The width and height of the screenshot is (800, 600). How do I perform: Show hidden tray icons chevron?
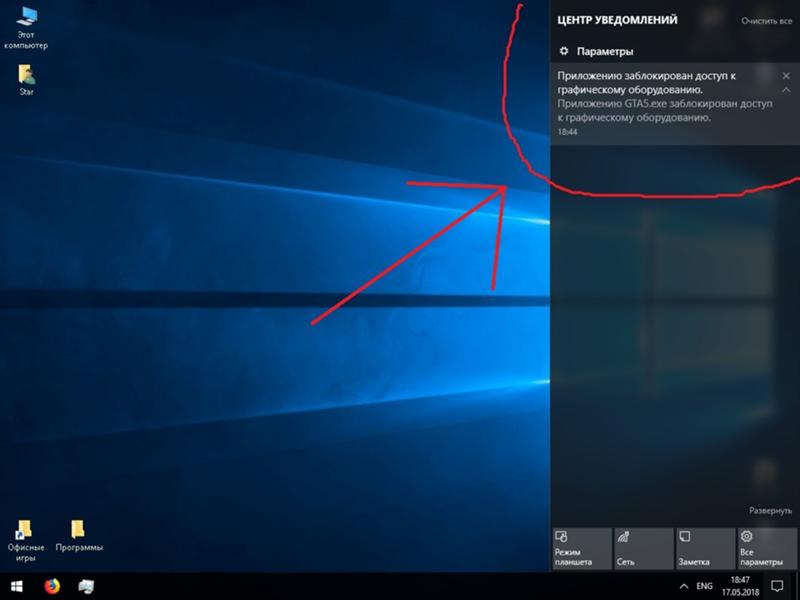684,586
